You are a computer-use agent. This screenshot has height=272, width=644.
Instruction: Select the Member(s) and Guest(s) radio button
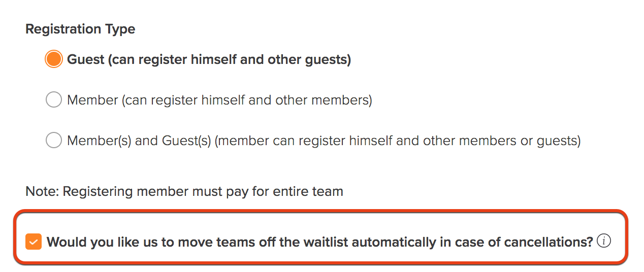[x=53, y=140]
